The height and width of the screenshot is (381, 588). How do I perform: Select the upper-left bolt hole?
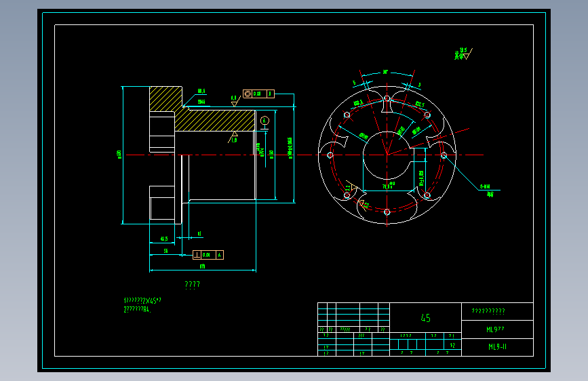click(x=347, y=115)
